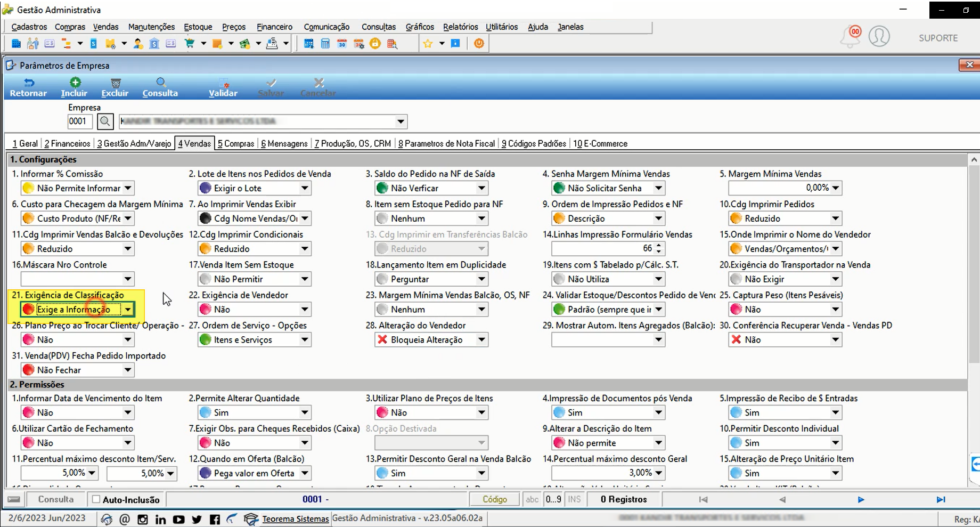
Task: Open the YouTube icon in status bar
Action: (x=178, y=519)
